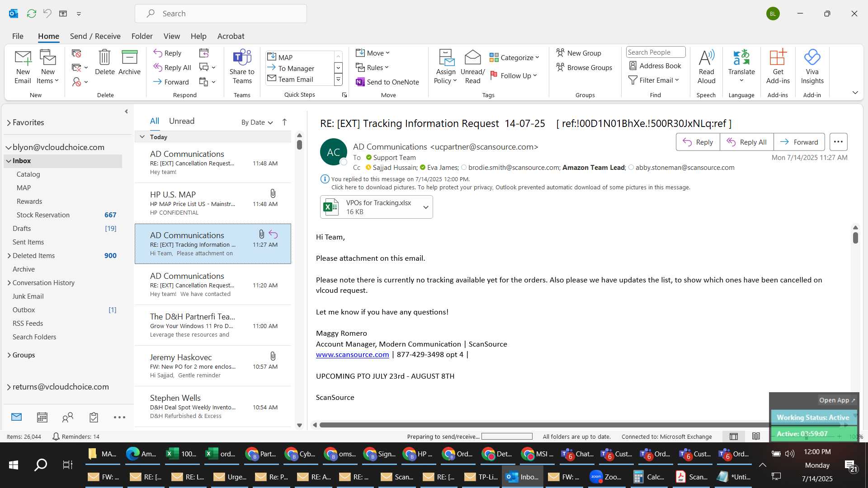The height and width of the screenshot is (488, 868).
Task: Click Send/Receive sync icon in title bar
Action: pos(31,14)
